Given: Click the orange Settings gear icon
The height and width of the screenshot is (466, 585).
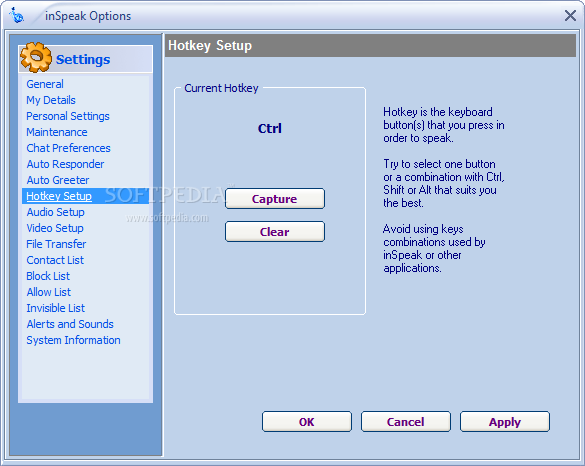Looking at the screenshot, I should pyautogui.click(x=36, y=57).
